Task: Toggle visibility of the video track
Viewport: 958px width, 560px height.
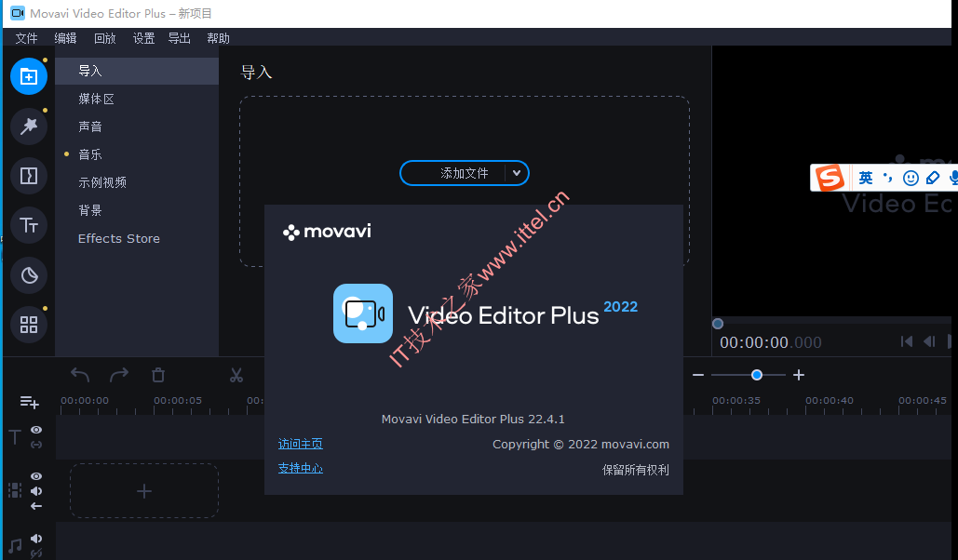Action: (x=36, y=476)
